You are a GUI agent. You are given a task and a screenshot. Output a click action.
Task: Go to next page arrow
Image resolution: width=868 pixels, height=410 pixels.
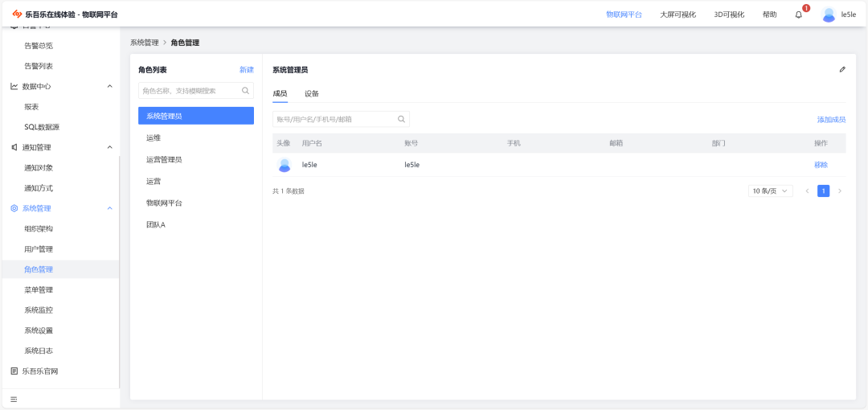(840, 191)
